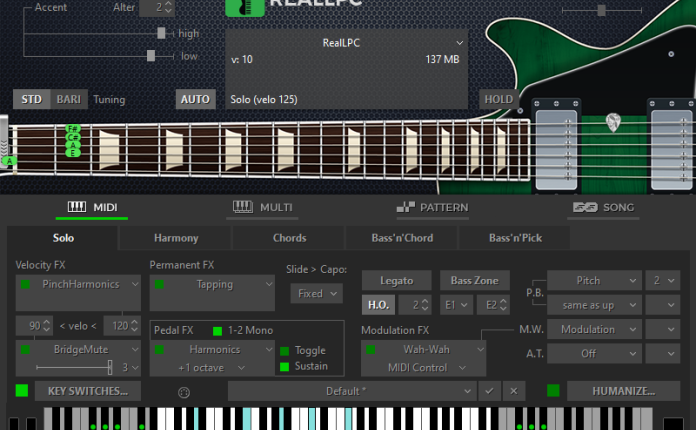Toggle the BridgeMute enable indicator
The width and height of the screenshot is (696, 430).
tap(25, 350)
